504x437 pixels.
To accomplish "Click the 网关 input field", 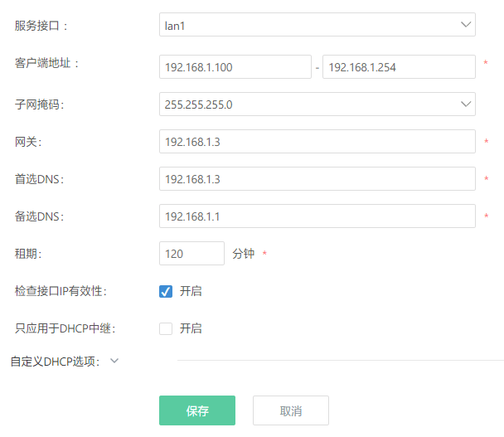I will tap(317, 142).
